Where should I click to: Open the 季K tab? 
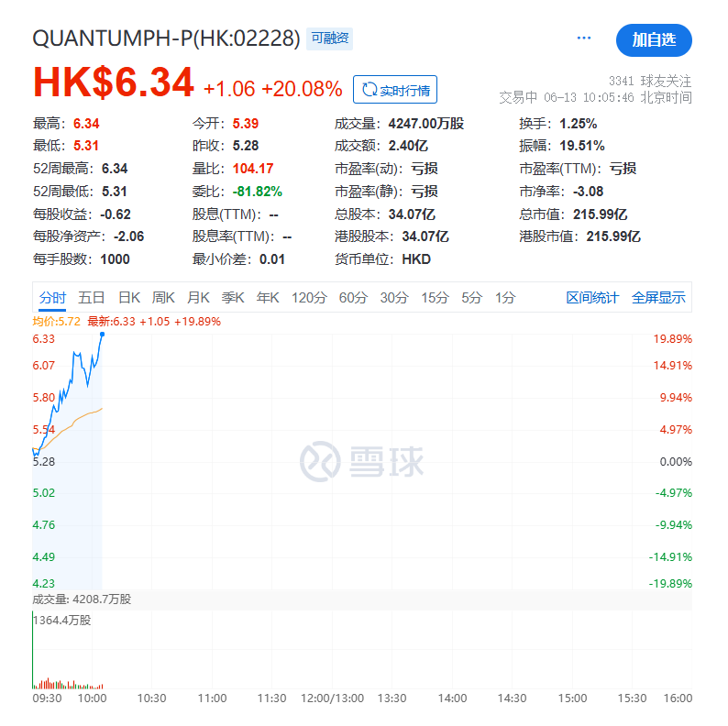point(233,298)
